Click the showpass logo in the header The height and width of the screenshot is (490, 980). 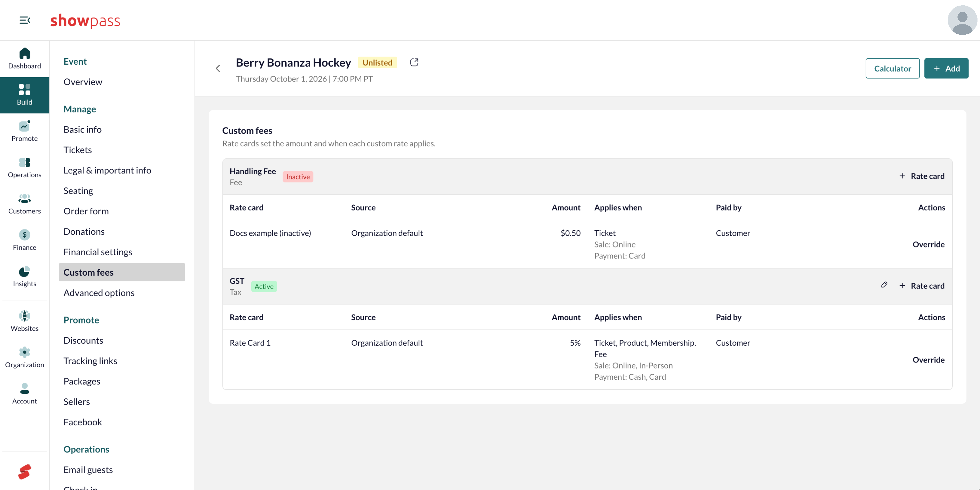coord(85,21)
